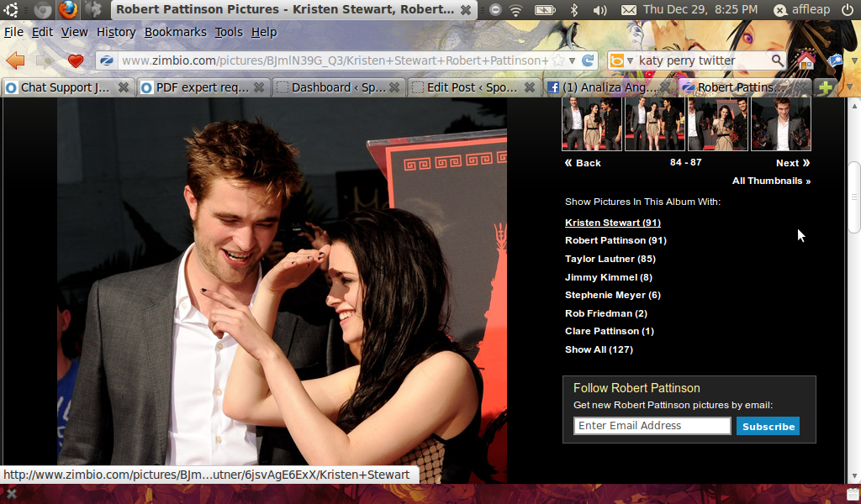Click the Show All (127) link
The height and width of the screenshot is (504, 861).
pyautogui.click(x=599, y=350)
